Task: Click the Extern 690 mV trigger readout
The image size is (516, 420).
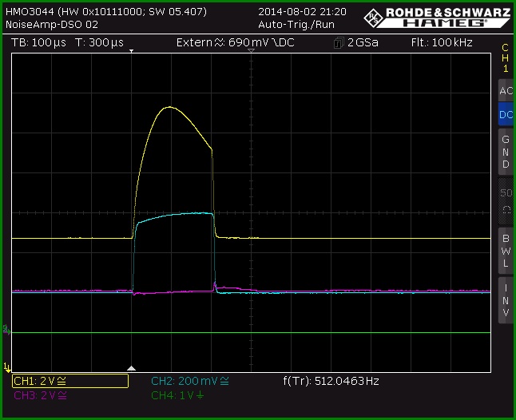Action: [x=236, y=43]
